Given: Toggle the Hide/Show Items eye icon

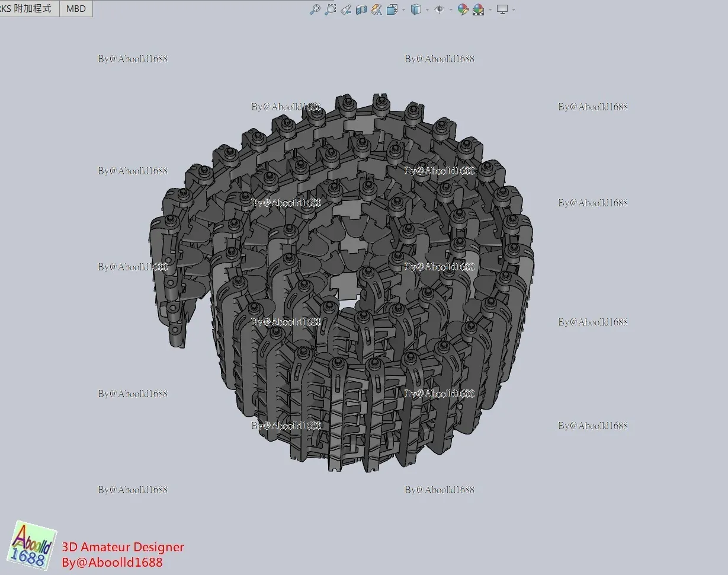Looking at the screenshot, I should click(439, 9).
